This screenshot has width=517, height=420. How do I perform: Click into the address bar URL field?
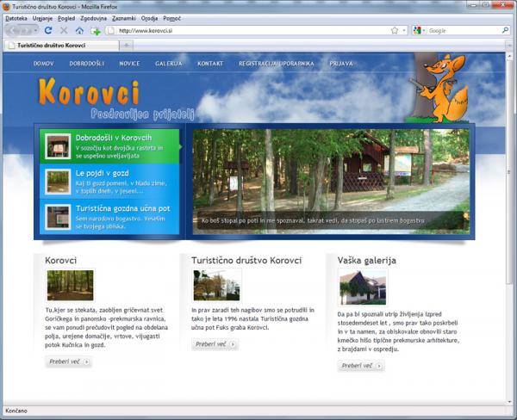tap(250, 30)
